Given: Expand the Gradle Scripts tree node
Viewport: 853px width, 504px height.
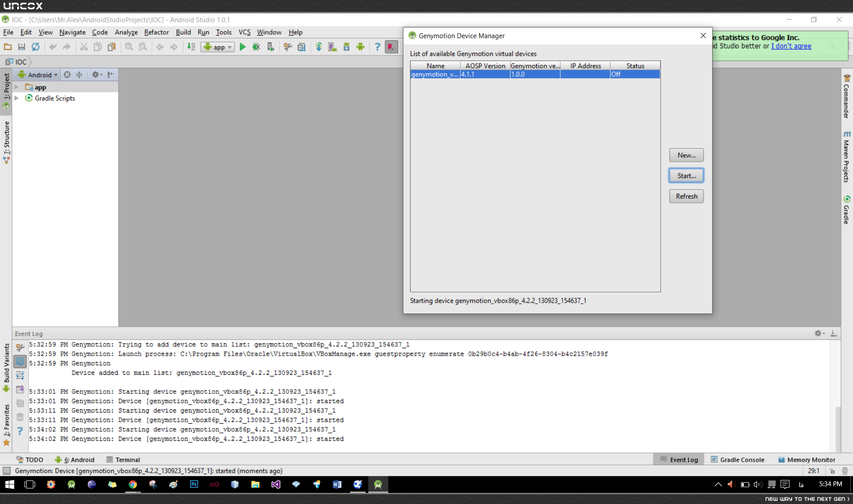Looking at the screenshot, I should (17, 98).
